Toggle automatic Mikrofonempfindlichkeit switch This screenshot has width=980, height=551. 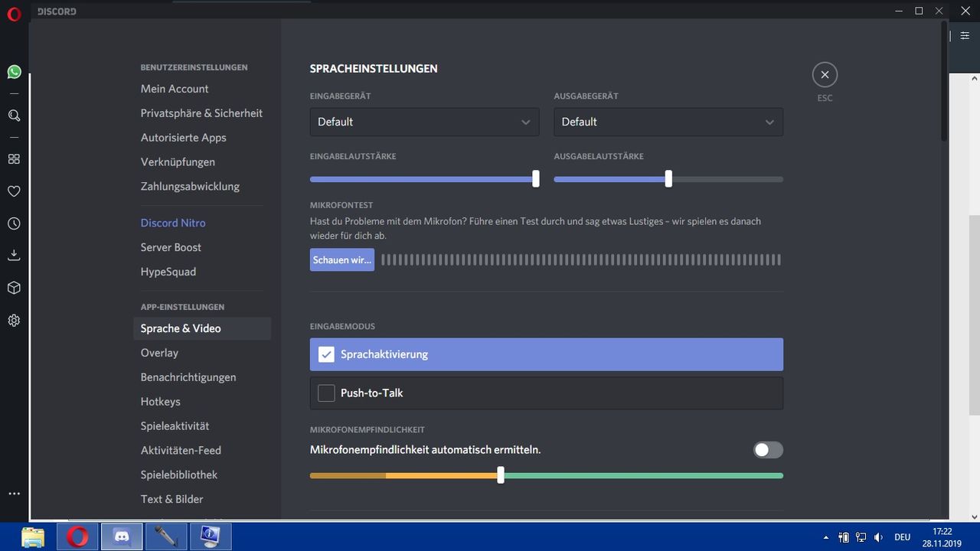click(768, 450)
